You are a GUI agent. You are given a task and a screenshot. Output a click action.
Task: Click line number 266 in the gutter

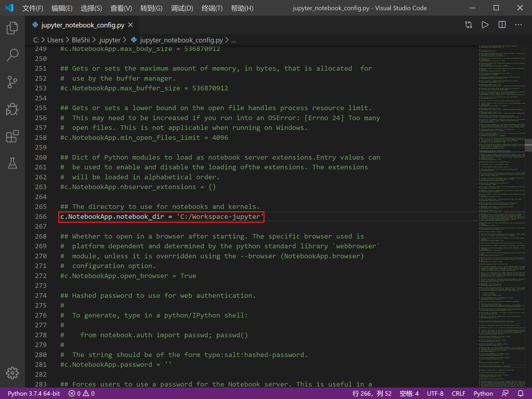point(41,217)
